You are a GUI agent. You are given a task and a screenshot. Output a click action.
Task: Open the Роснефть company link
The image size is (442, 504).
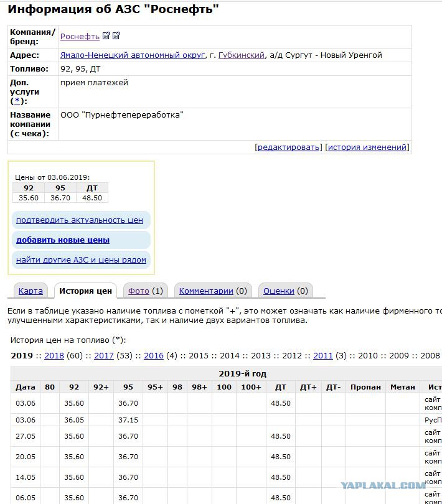pyautogui.click(x=80, y=36)
